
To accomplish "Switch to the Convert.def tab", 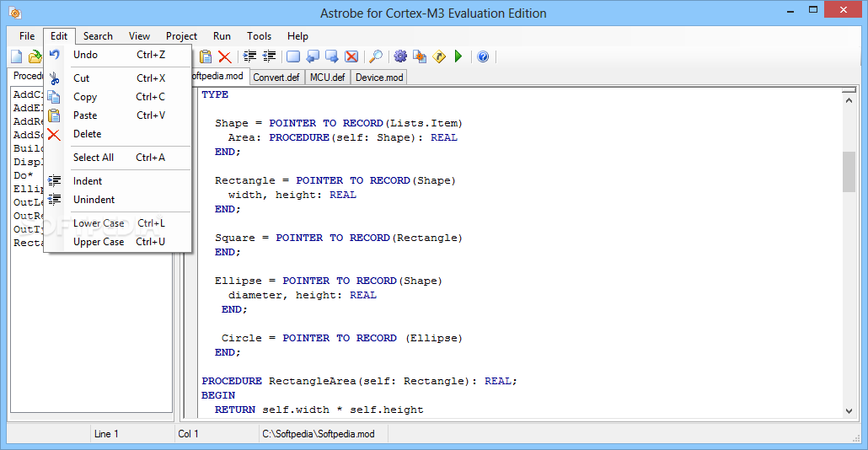I will 276,78.
